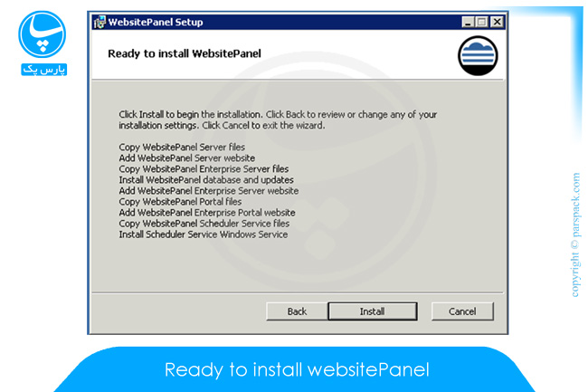
Task: Select 'Add WebsitePanel Server website' line
Action: (x=186, y=158)
